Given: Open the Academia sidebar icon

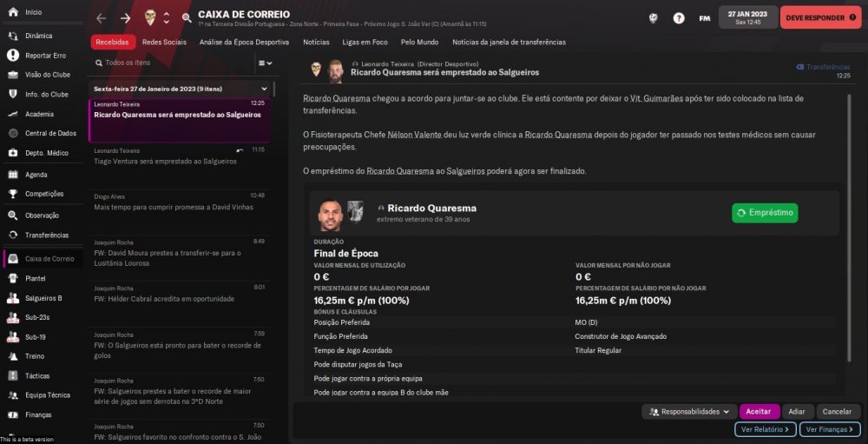Looking at the screenshot, I should click(x=13, y=114).
